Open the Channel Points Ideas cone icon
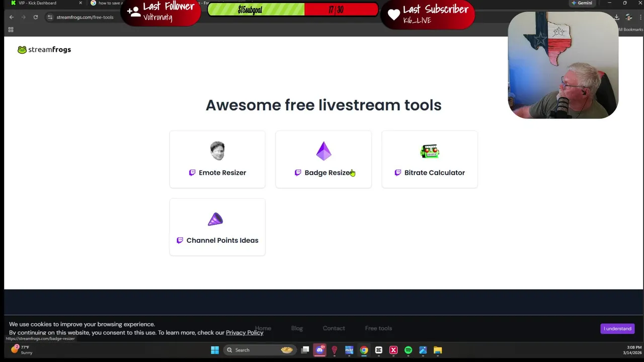 point(215,219)
